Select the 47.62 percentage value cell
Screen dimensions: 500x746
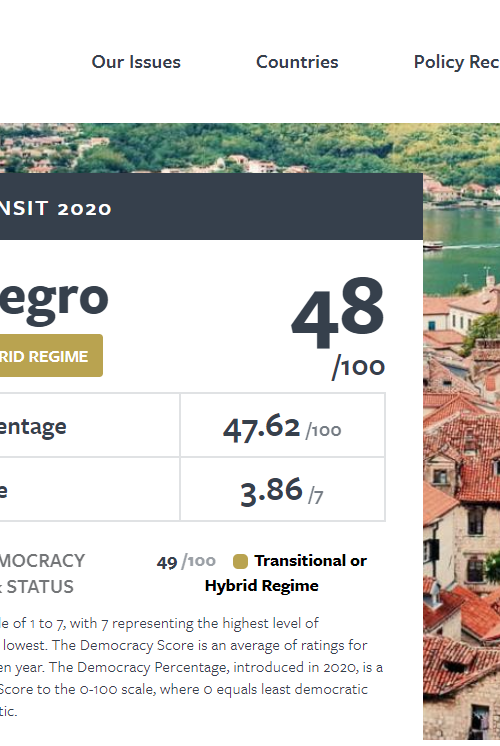pos(283,425)
